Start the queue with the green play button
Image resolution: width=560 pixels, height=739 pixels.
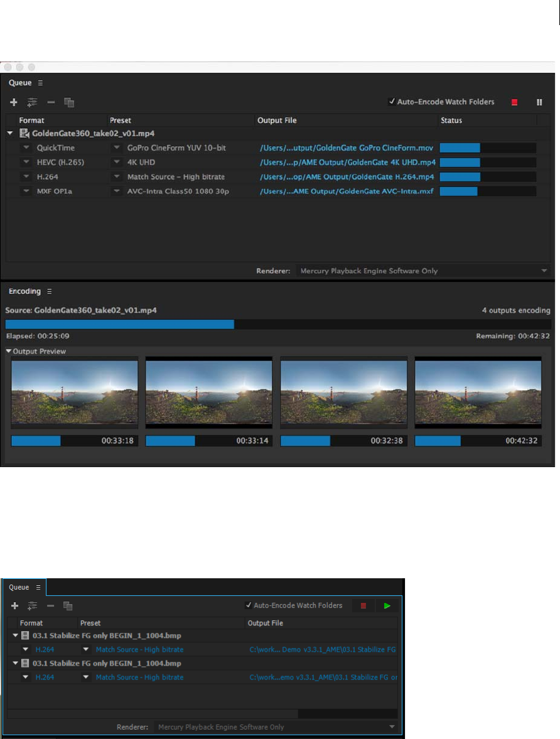[x=387, y=606]
